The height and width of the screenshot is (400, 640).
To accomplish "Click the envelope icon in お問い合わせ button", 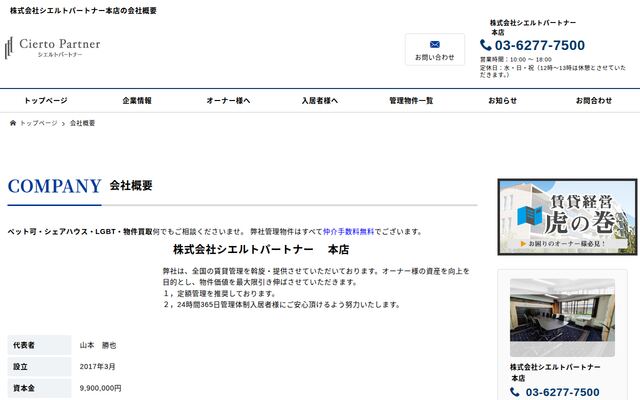I will tap(435, 44).
